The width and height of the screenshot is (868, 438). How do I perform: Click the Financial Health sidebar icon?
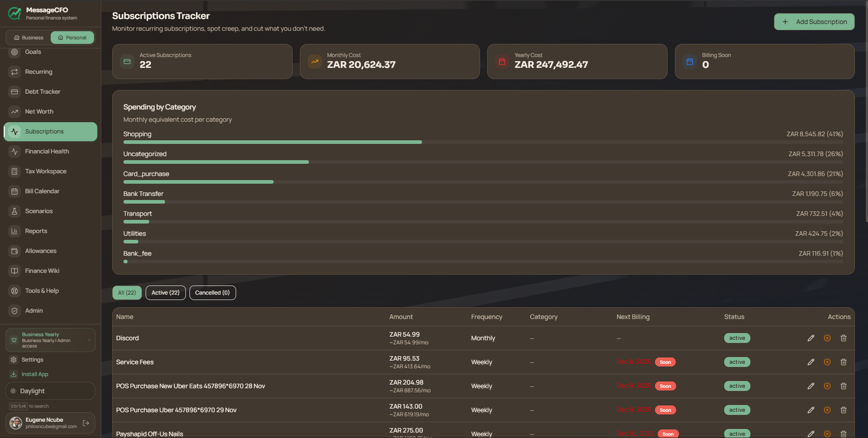coord(14,152)
